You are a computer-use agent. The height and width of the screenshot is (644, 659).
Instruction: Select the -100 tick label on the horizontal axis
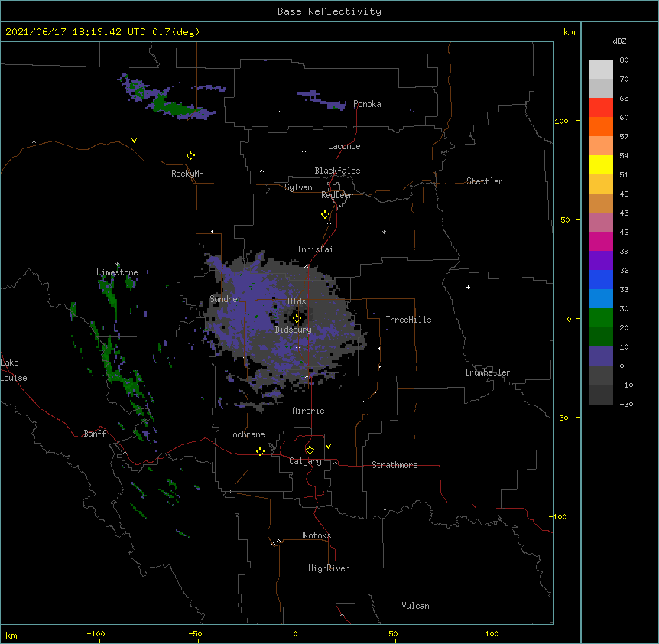[x=96, y=633]
